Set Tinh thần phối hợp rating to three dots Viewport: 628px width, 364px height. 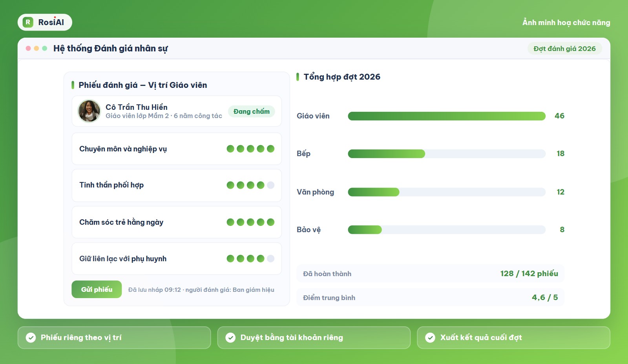pos(250,185)
